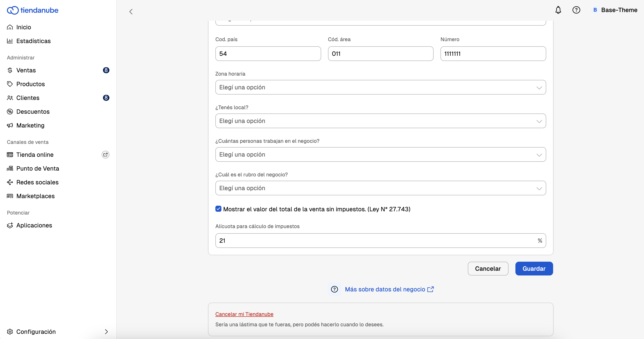
Task: Click Cancelar mi Tiendanube link
Action: [x=244, y=314]
